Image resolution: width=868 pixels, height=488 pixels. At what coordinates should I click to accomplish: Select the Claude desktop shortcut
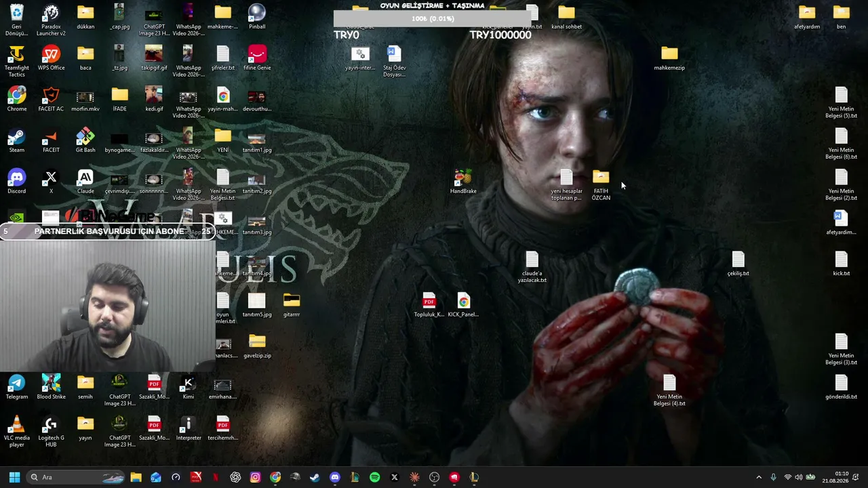click(x=85, y=181)
